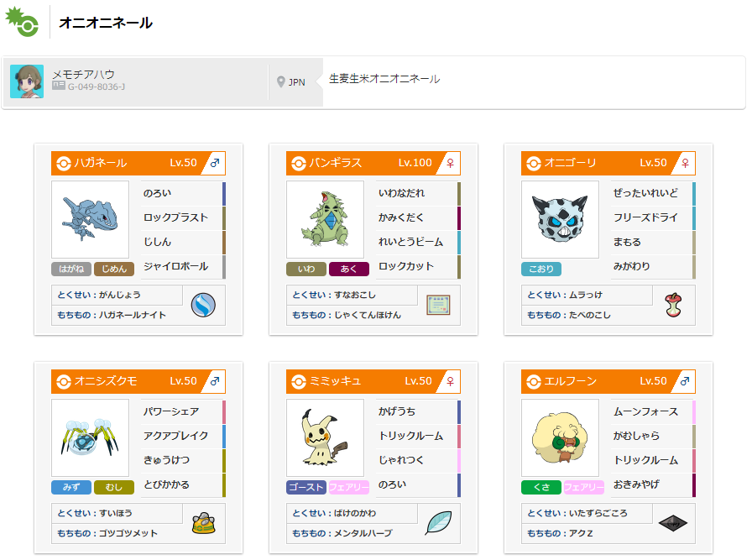Image resolution: width=752 pixels, height=560 pixels.
Task: Click the Tyranitar sprite image
Action: coord(325,219)
